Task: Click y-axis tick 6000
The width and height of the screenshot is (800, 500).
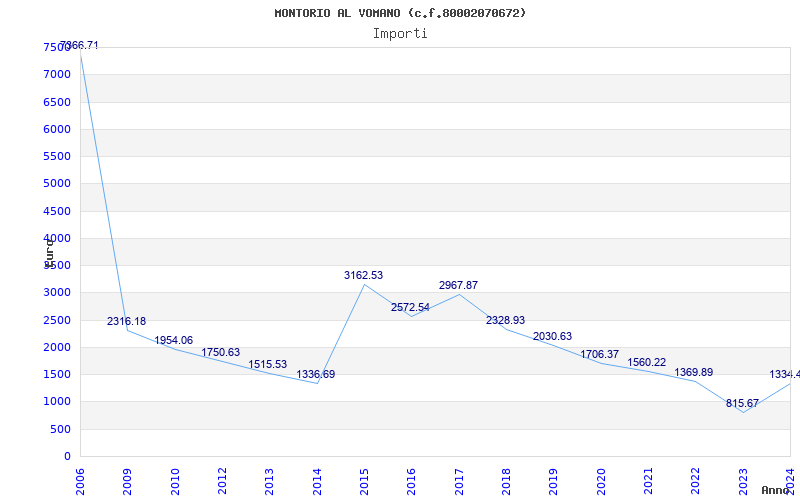Action: pyautogui.click(x=57, y=129)
